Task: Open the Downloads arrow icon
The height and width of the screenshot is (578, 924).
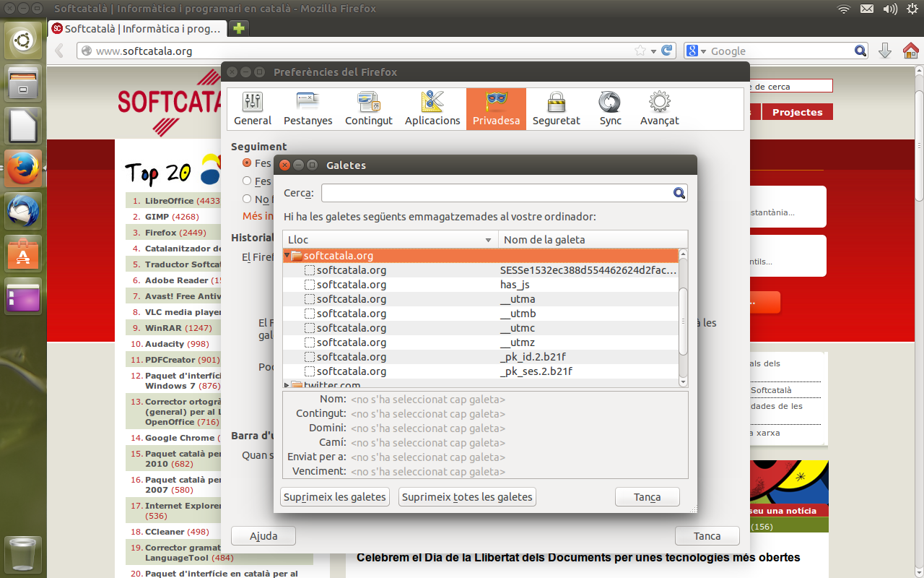Action: pyautogui.click(x=885, y=51)
